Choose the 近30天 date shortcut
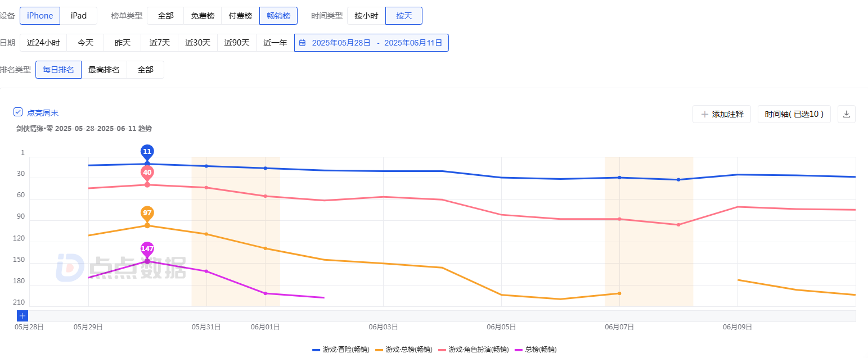The height and width of the screenshot is (358, 868). click(197, 43)
